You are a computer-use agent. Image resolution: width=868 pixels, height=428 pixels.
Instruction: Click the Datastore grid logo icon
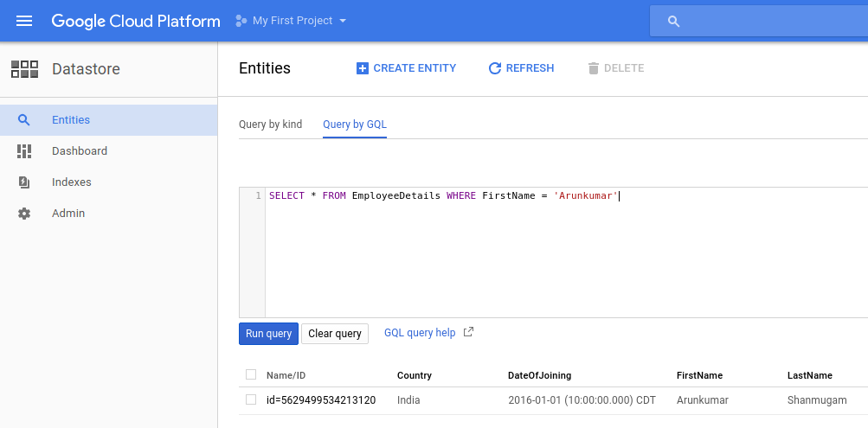(24, 69)
